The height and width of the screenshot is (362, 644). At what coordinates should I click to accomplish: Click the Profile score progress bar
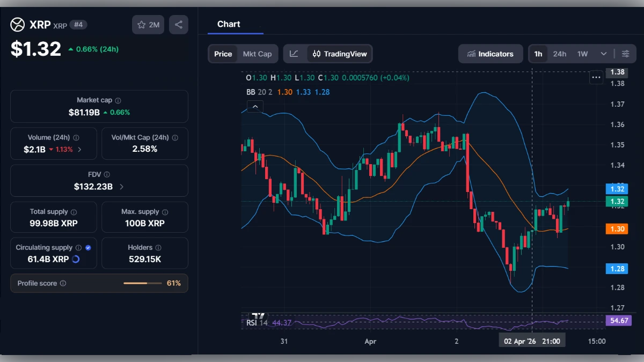144,283
